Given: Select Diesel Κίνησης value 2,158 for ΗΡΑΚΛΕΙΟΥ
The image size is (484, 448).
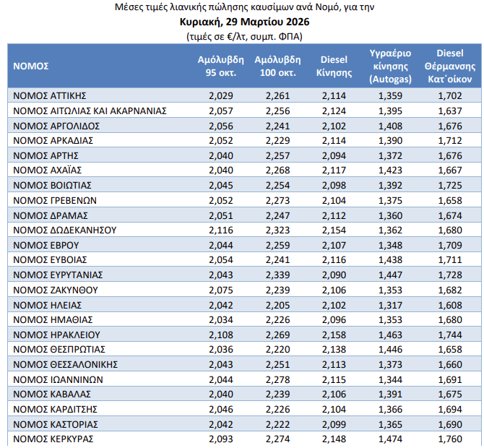Looking at the screenshot, I should click(334, 334).
